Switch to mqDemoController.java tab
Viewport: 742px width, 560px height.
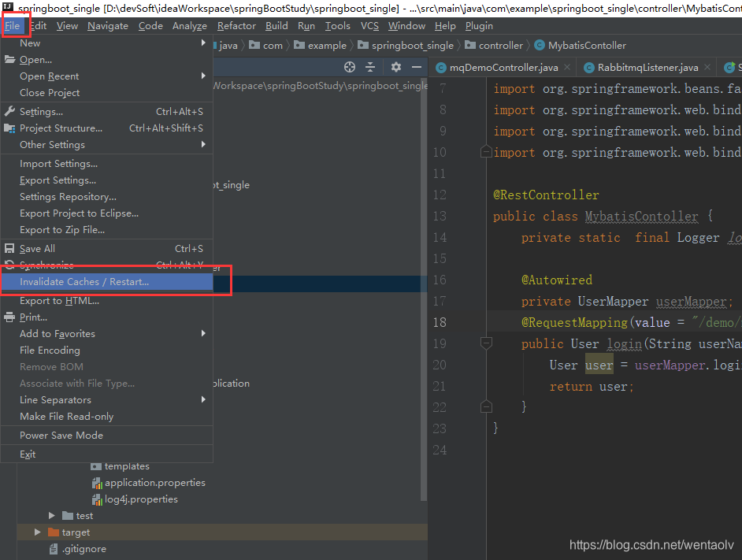point(504,68)
